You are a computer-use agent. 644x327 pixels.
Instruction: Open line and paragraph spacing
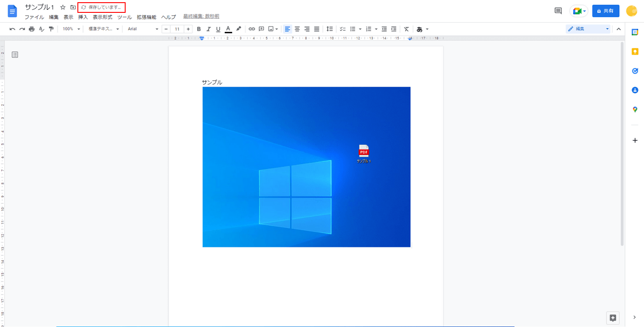tap(330, 29)
